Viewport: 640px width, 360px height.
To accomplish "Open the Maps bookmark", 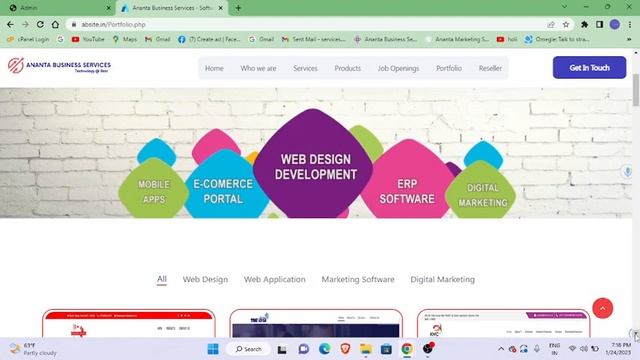I will tap(125, 39).
